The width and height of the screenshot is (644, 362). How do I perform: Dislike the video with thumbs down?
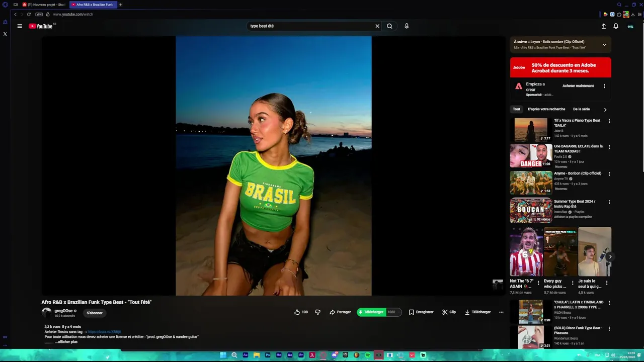[x=317, y=312]
